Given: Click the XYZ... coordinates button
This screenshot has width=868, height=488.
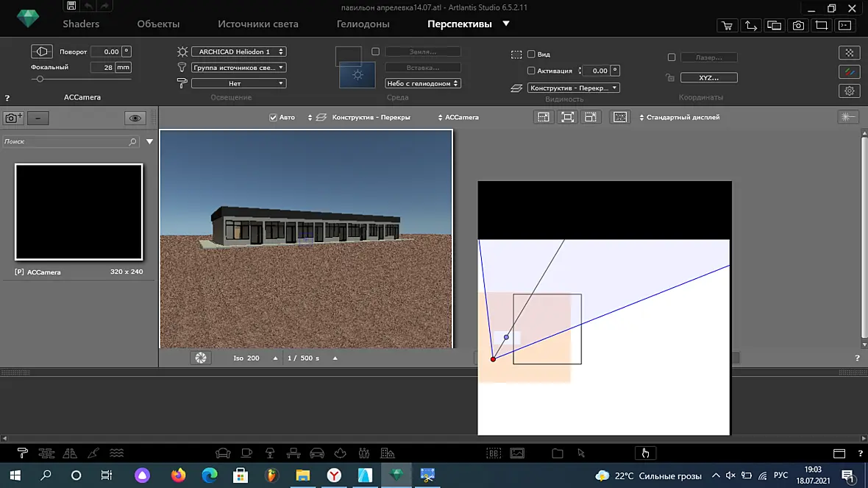Looking at the screenshot, I should point(708,77).
